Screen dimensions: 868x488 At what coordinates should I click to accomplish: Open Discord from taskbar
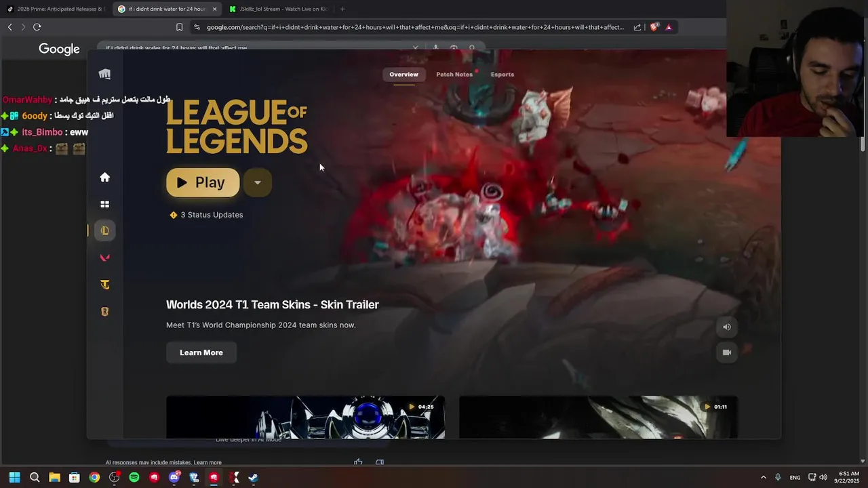[174, 477]
